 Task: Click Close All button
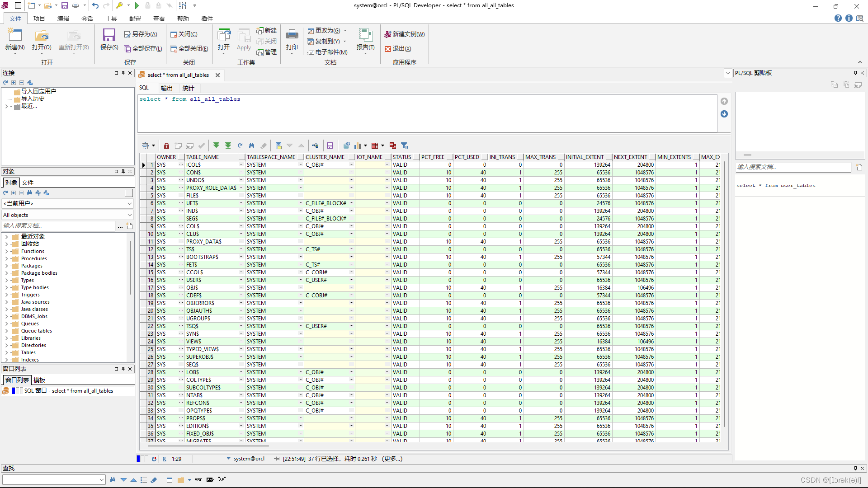click(189, 48)
